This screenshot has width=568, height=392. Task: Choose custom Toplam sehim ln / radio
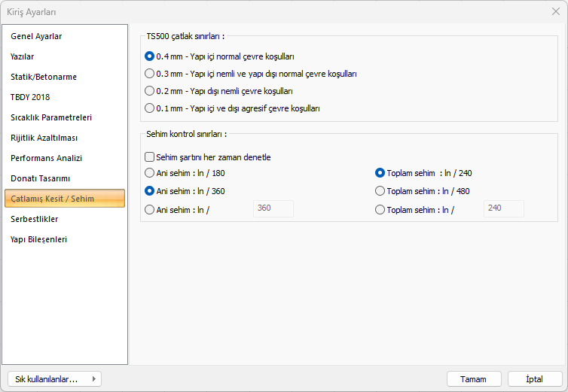(x=380, y=210)
